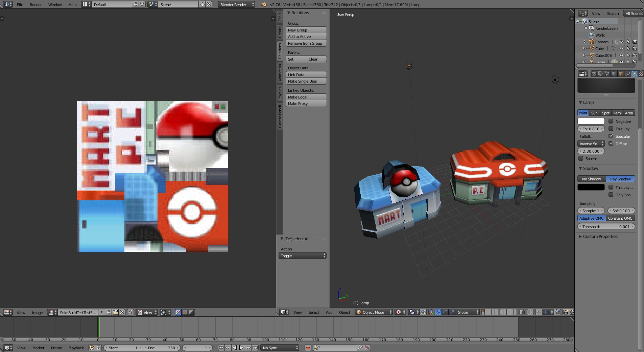The height and width of the screenshot is (352, 644).
Task: Click the open image folder icon
Action: click(x=115, y=312)
